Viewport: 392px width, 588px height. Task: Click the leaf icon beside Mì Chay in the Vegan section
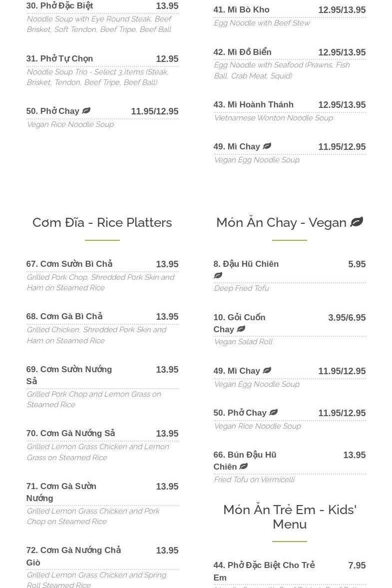[x=267, y=371]
